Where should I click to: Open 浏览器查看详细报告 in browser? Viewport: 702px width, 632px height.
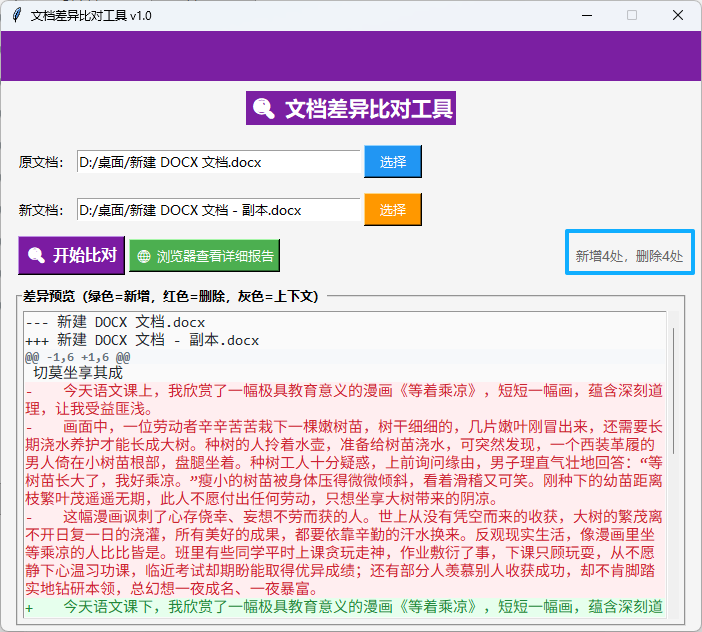[x=205, y=256]
